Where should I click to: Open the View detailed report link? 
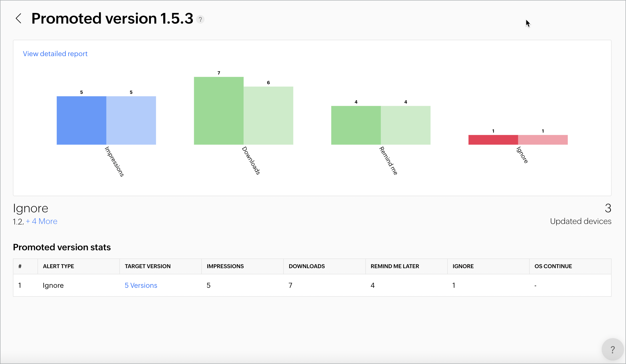(55, 54)
